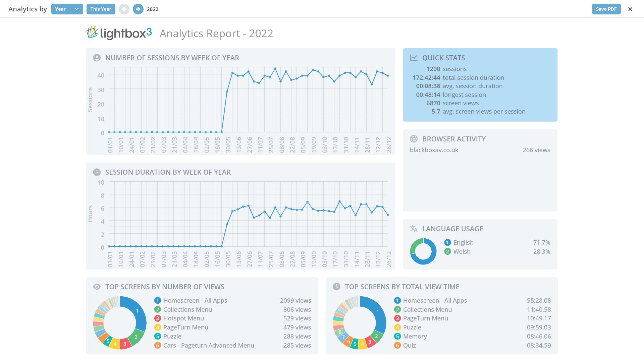
Task: Select Welsh number 2 badge in Language Usage
Action: coord(447,251)
